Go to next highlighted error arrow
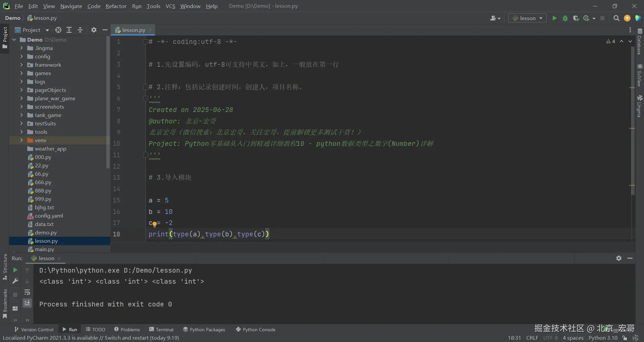 pos(630,41)
